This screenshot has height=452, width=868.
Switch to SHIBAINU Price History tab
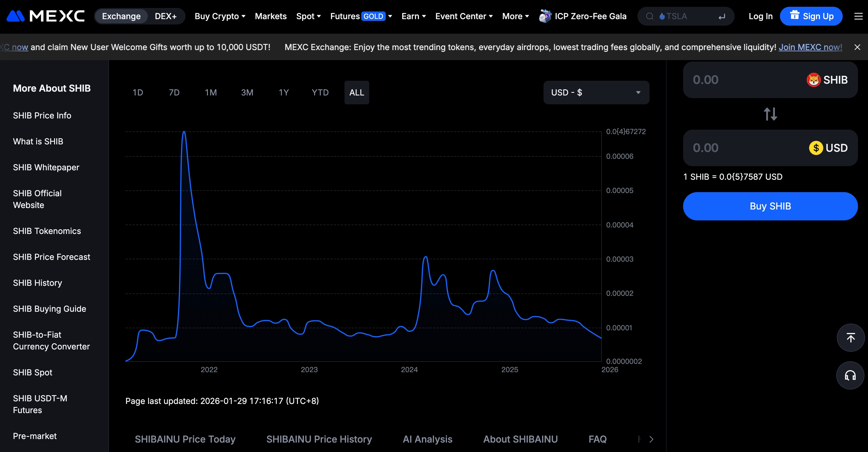319,439
